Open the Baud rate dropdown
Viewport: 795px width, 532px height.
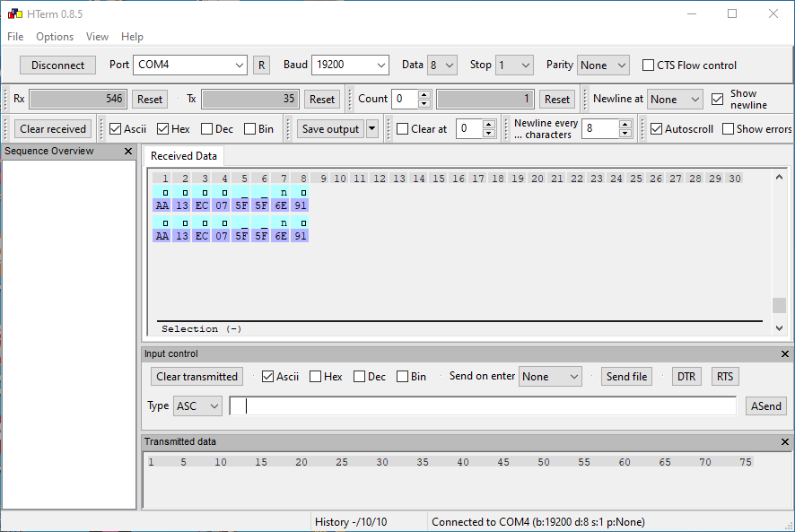(x=349, y=65)
